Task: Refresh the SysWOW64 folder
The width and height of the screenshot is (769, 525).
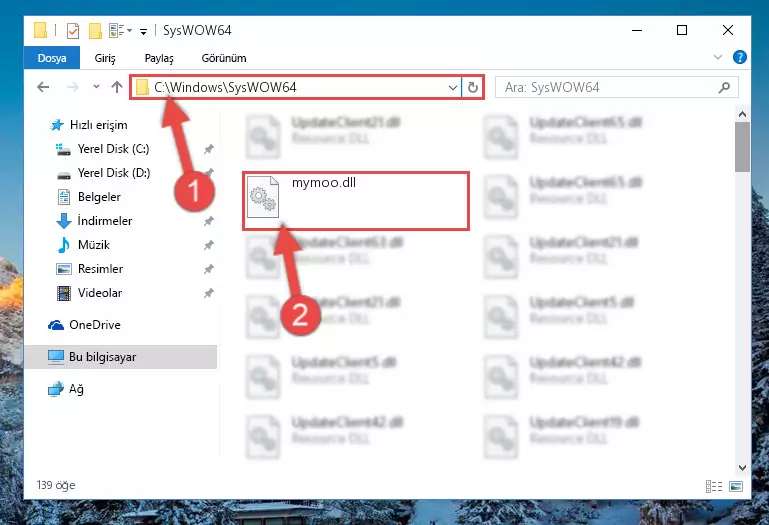Action: tap(473, 87)
